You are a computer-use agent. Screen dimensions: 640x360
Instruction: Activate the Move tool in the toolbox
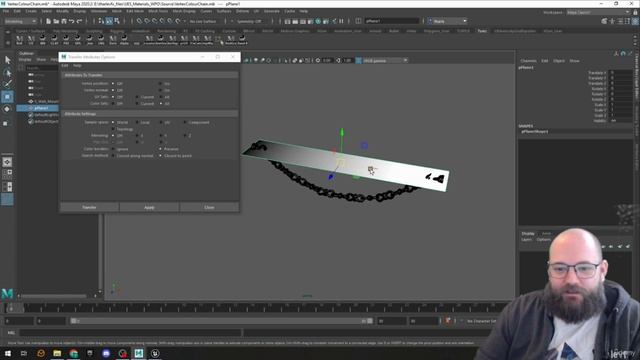7,97
